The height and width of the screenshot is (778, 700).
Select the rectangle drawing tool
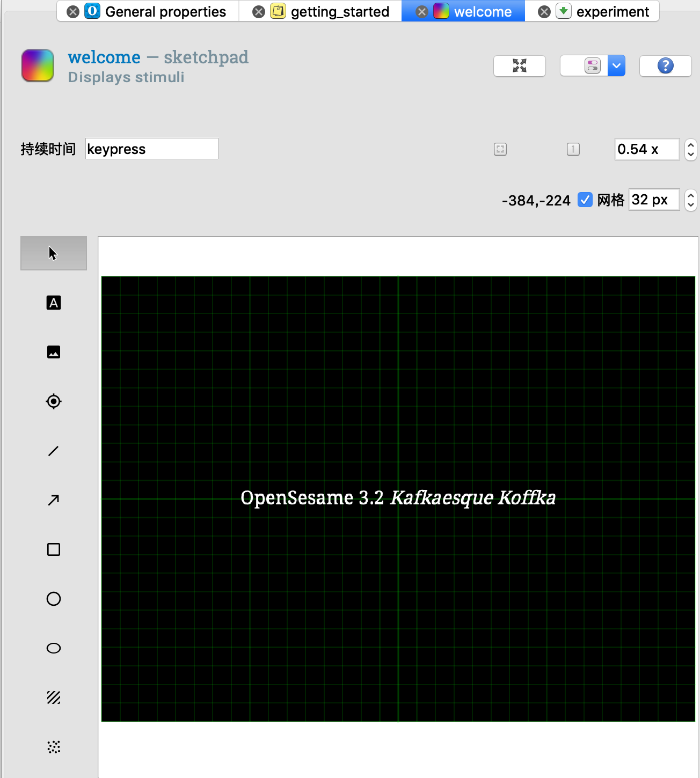tap(53, 549)
